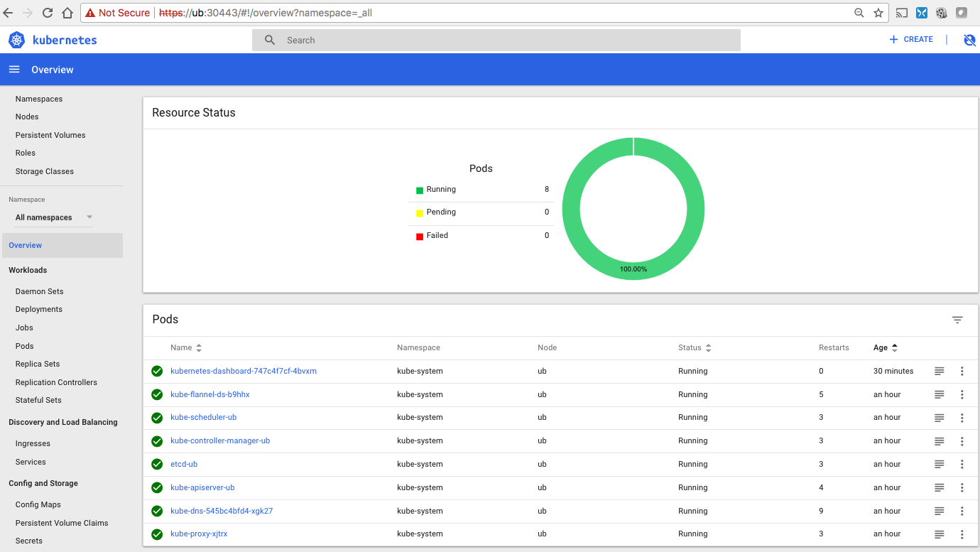Open Persistent Volumes in sidebar
Viewport: 980px width, 552px height.
(x=50, y=135)
